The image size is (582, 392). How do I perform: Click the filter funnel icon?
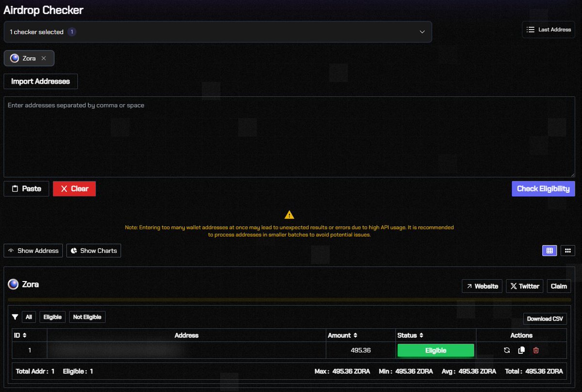click(x=15, y=317)
